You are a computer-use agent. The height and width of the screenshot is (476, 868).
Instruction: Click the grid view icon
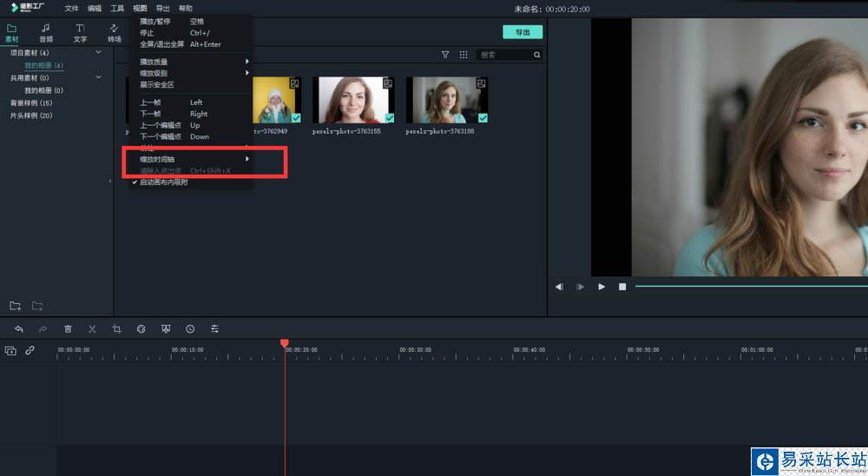point(464,55)
